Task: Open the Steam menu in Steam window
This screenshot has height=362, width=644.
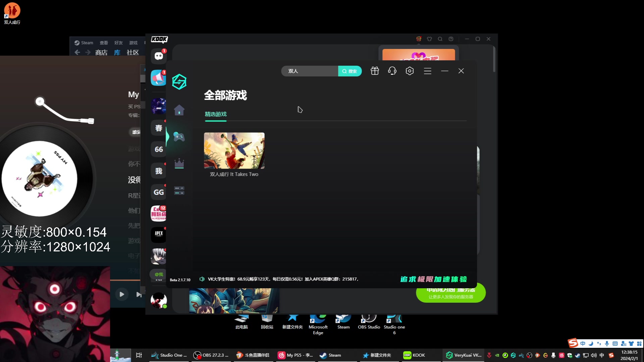Action: (x=84, y=43)
